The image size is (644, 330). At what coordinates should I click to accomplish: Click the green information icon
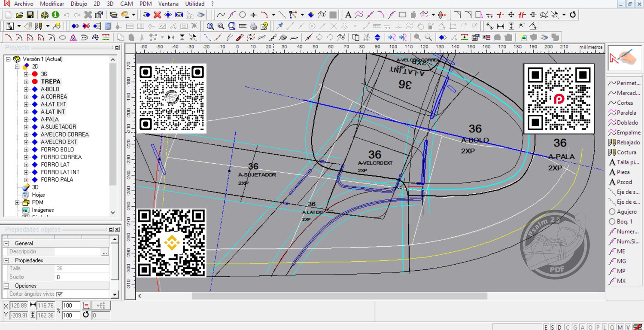pos(55,15)
